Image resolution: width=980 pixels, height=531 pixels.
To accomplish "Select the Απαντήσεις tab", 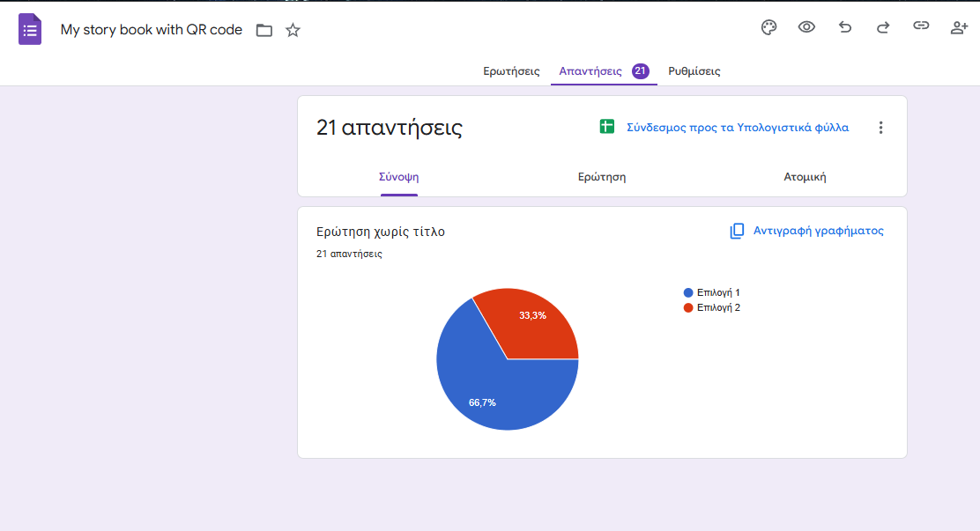I will tap(590, 71).
